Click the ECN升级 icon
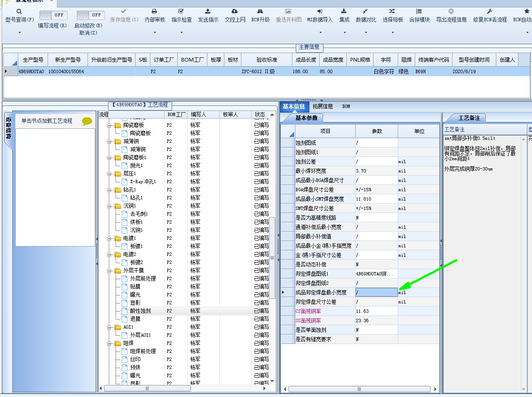This screenshot has width=532, height=397. (x=260, y=11)
